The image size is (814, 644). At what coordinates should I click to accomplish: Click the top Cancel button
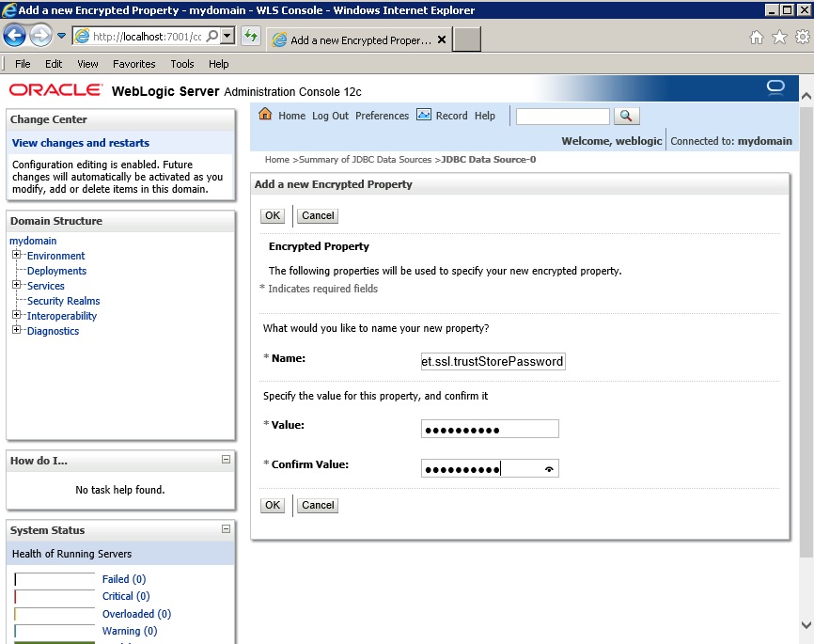point(318,215)
